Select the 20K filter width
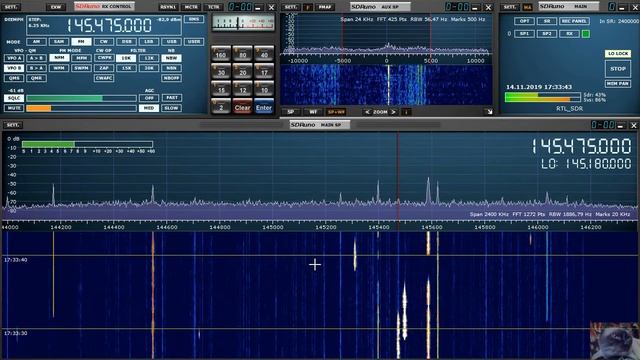The image size is (640, 360). click(149, 68)
